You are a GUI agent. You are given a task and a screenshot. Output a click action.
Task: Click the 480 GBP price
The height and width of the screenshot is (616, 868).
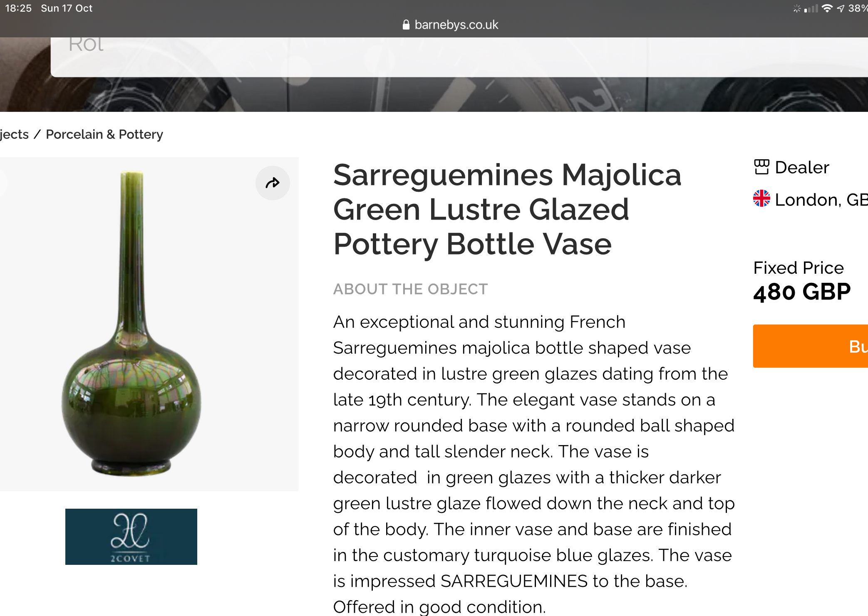click(801, 292)
